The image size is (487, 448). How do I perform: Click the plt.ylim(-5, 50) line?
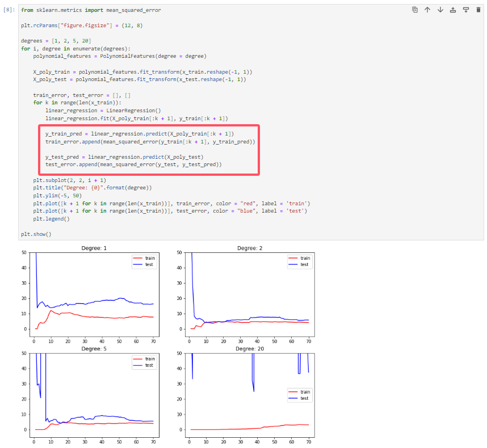(57, 196)
